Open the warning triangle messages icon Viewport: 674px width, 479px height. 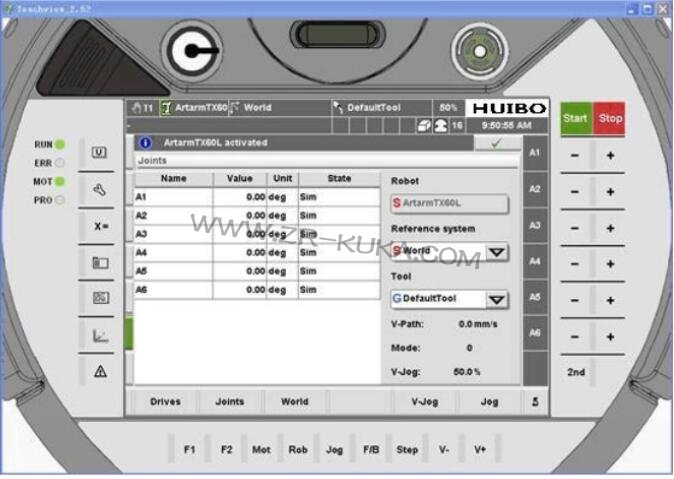point(100,371)
